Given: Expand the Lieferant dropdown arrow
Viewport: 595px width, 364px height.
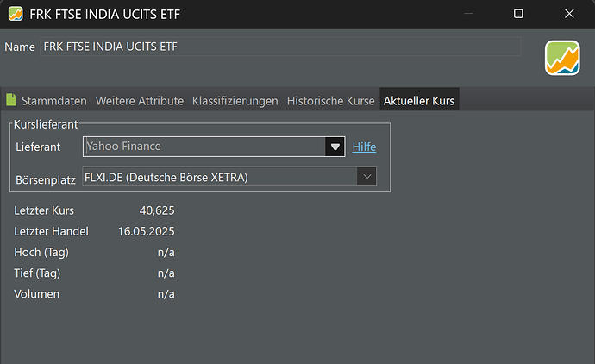Looking at the screenshot, I should (x=335, y=147).
